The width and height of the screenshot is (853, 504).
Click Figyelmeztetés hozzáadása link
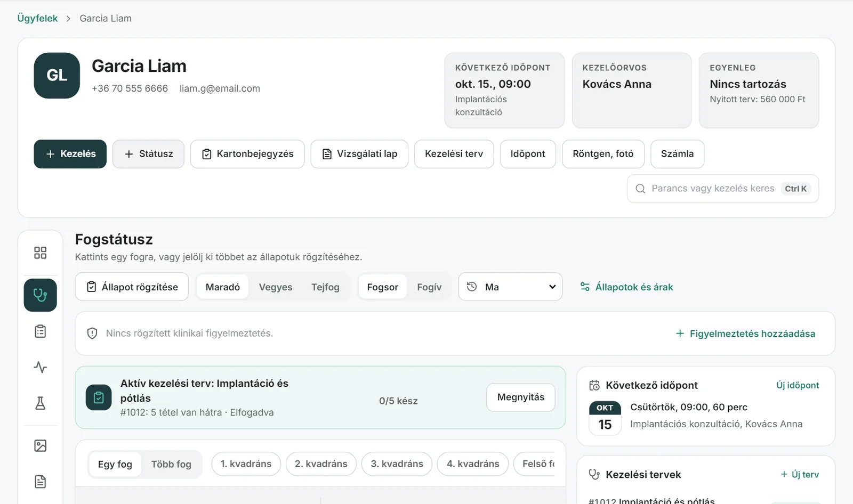(745, 334)
